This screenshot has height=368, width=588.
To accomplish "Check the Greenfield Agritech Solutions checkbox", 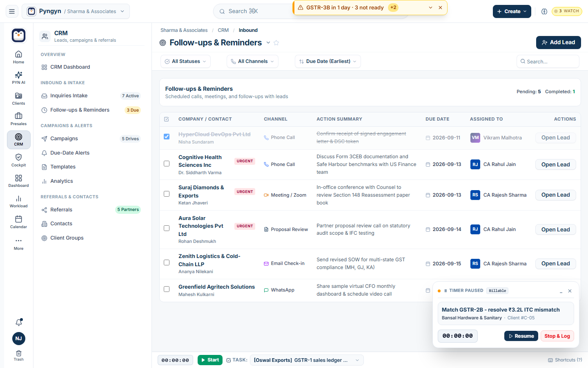I will pyautogui.click(x=167, y=289).
